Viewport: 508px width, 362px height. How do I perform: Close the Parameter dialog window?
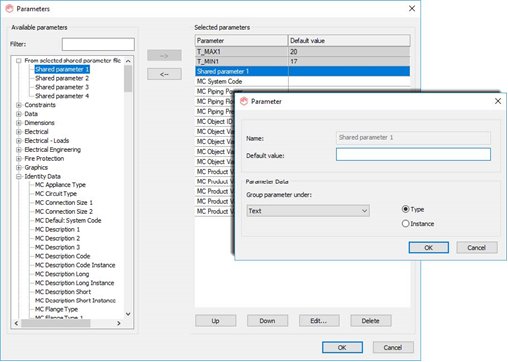tap(498, 101)
